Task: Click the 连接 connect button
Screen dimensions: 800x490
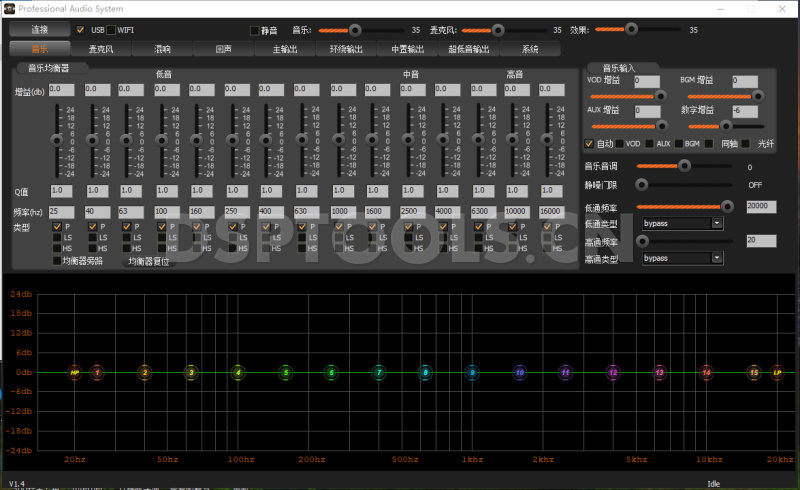Action: 40,30
